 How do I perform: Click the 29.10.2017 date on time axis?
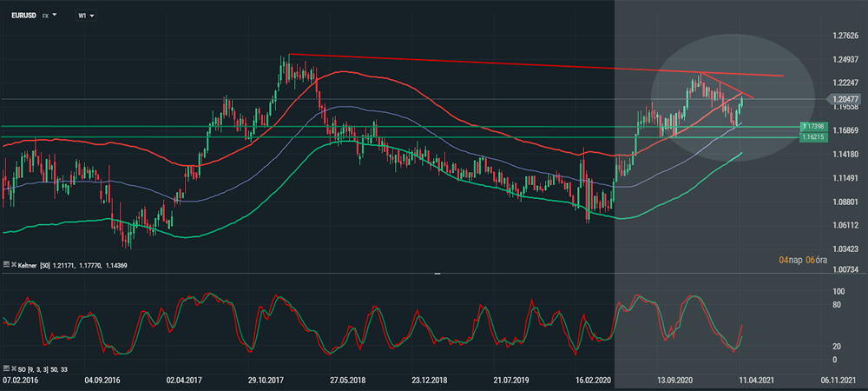pos(266,381)
